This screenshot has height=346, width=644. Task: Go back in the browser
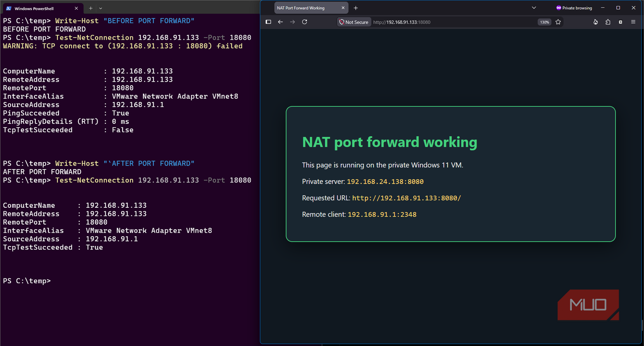coord(280,22)
